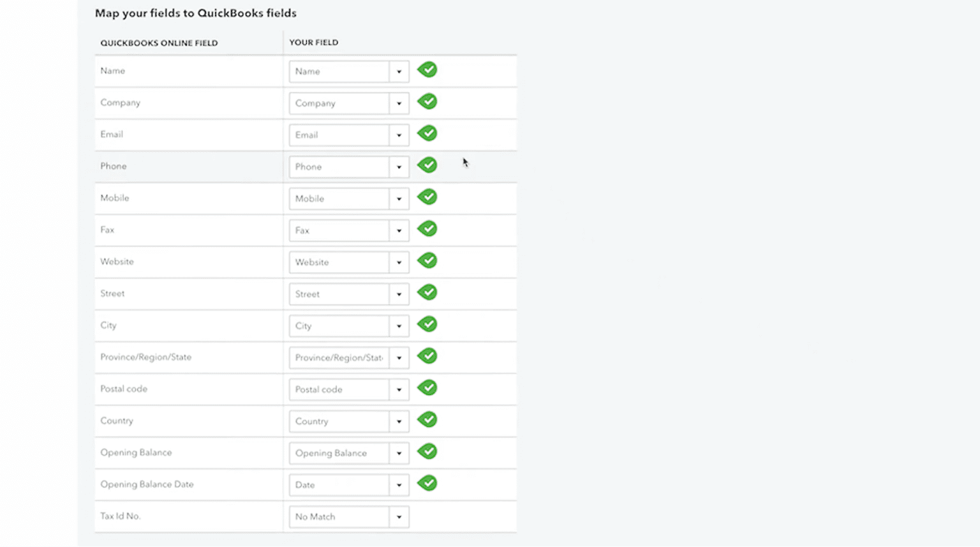
Task: Click the checkmark beside the Website mapping
Action: (x=427, y=260)
